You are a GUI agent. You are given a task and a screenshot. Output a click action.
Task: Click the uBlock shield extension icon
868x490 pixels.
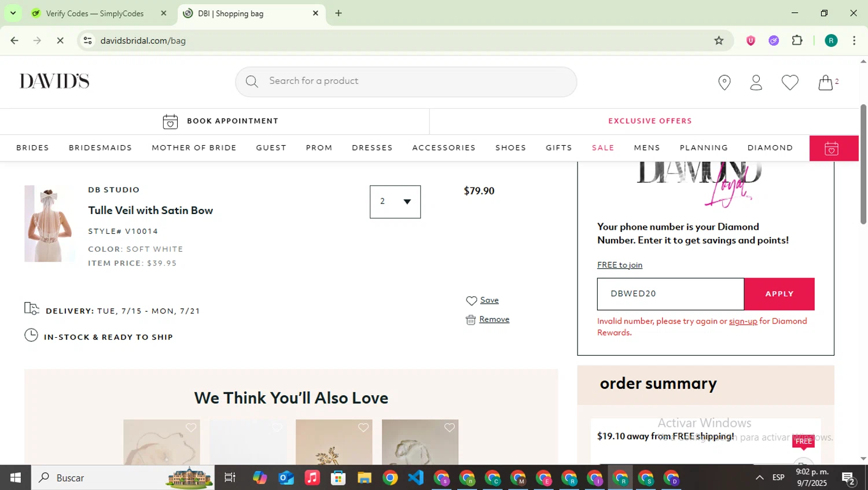tap(751, 40)
